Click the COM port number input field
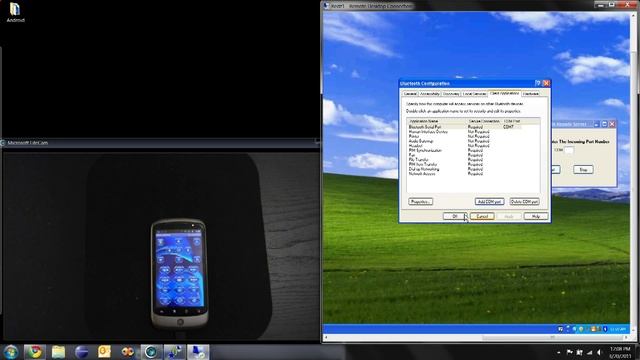This screenshot has height=360, width=640. point(569,150)
